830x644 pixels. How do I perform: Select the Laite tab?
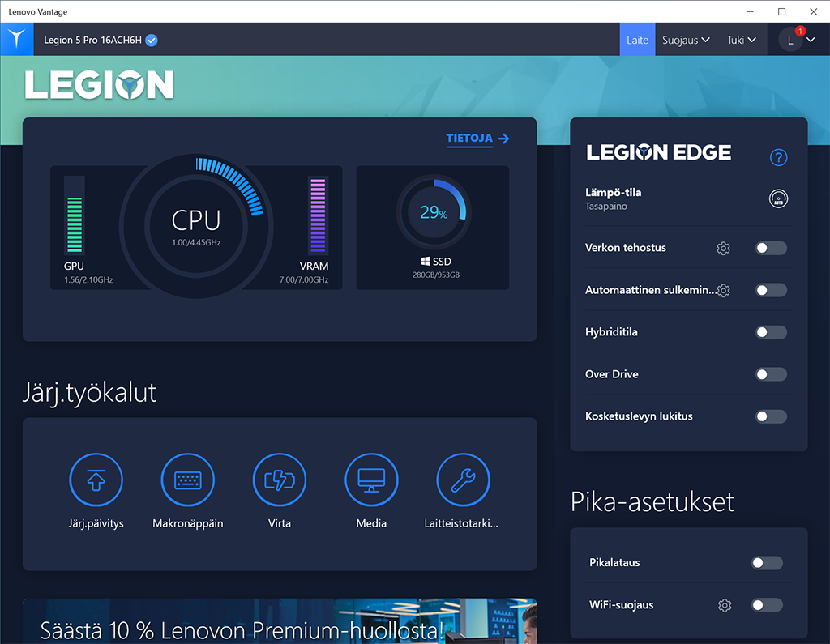point(637,40)
